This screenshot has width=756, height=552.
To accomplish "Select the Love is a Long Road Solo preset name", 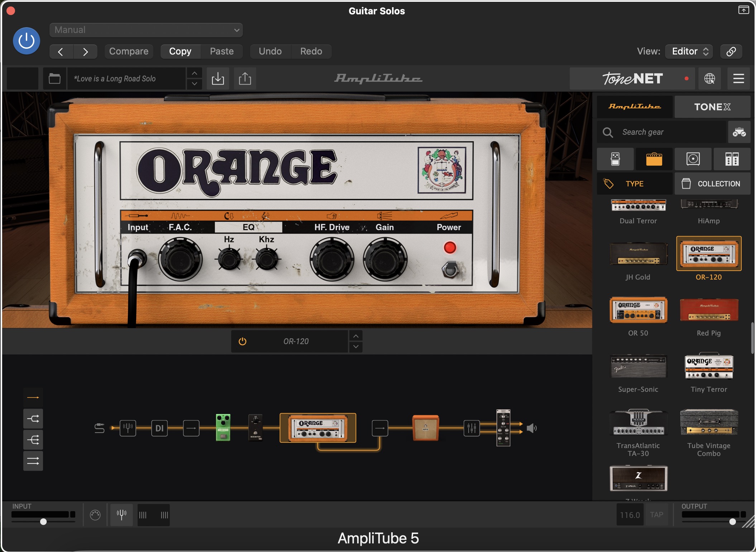I will click(x=126, y=78).
